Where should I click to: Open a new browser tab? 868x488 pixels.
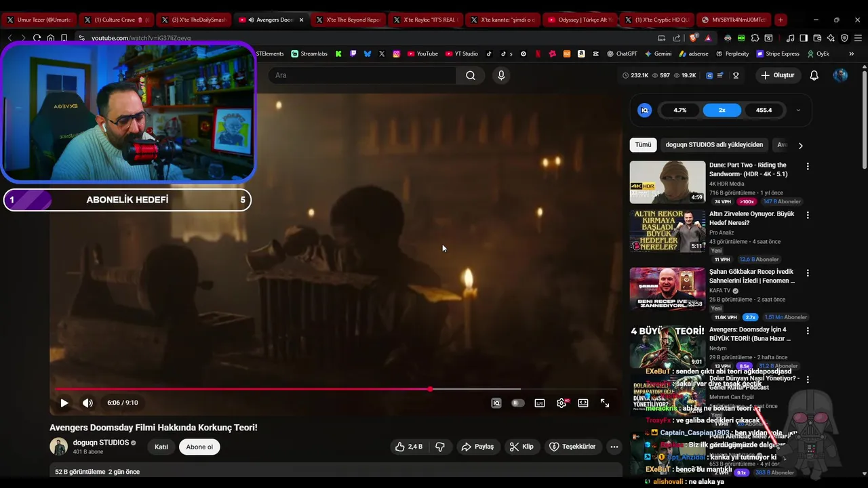click(x=781, y=20)
